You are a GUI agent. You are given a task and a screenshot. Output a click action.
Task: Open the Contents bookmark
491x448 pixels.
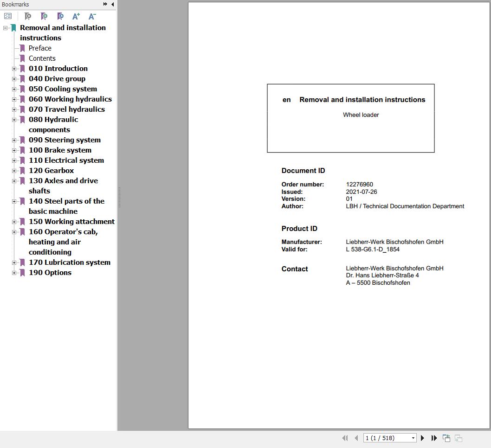tap(42, 58)
